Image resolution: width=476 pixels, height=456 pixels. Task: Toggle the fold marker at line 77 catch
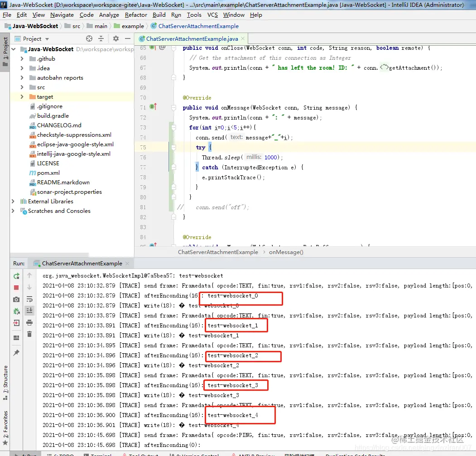pyautogui.click(x=173, y=167)
